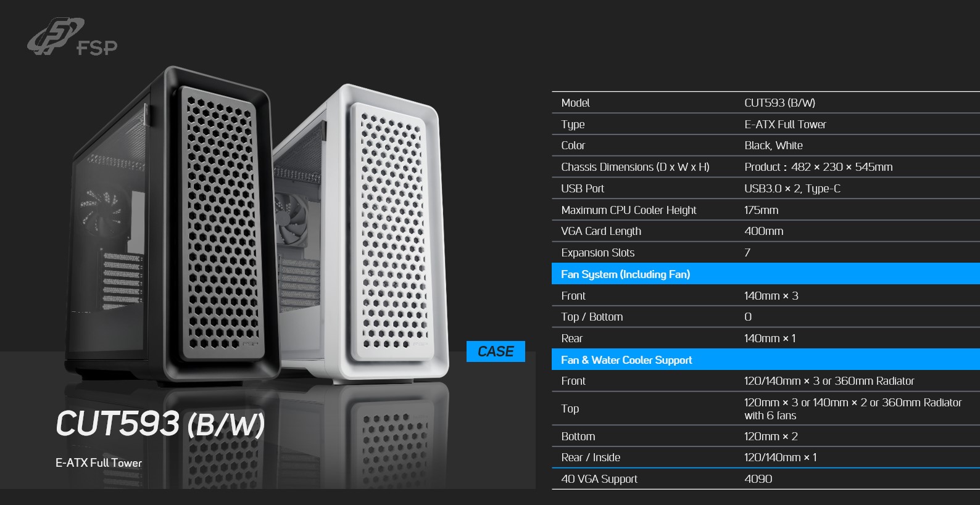Click the 140mm × 1 value

coord(770,339)
